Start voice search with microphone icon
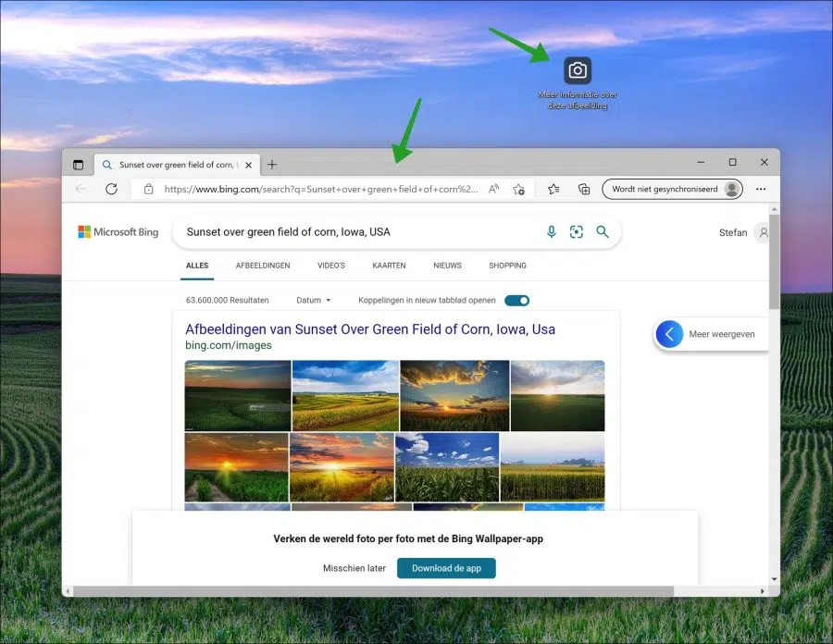The image size is (833, 644). point(552,232)
